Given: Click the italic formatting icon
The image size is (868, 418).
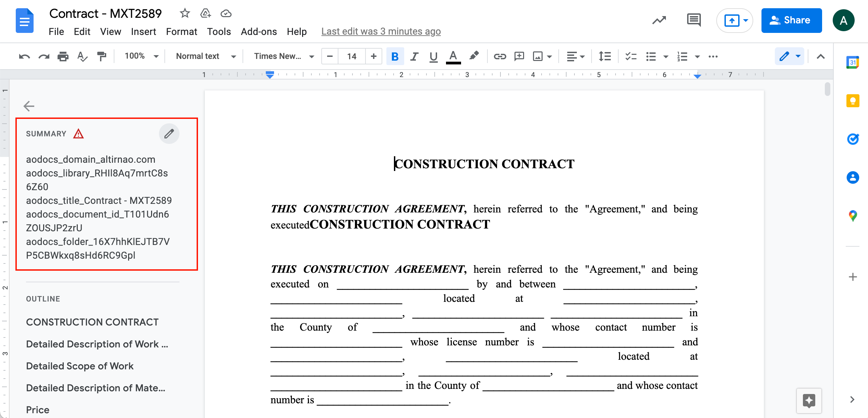Looking at the screenshot, I should 414,56.
